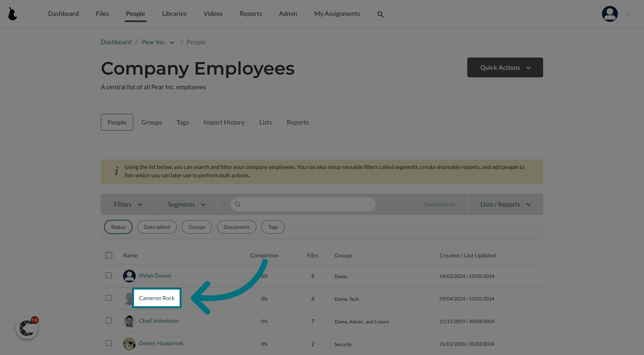Click the Status filter chip button
The width and height of the screenshot is (644, 355).
[118, 227]
